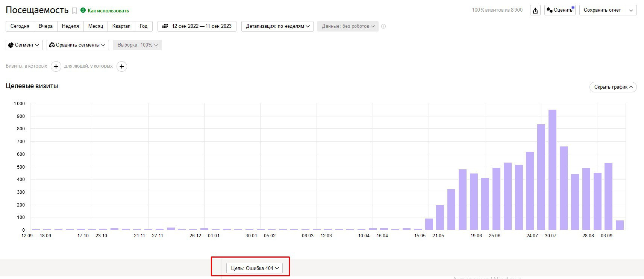Select the Год period tab
Viewport: 644px width, 279px height.
(144, 26)
